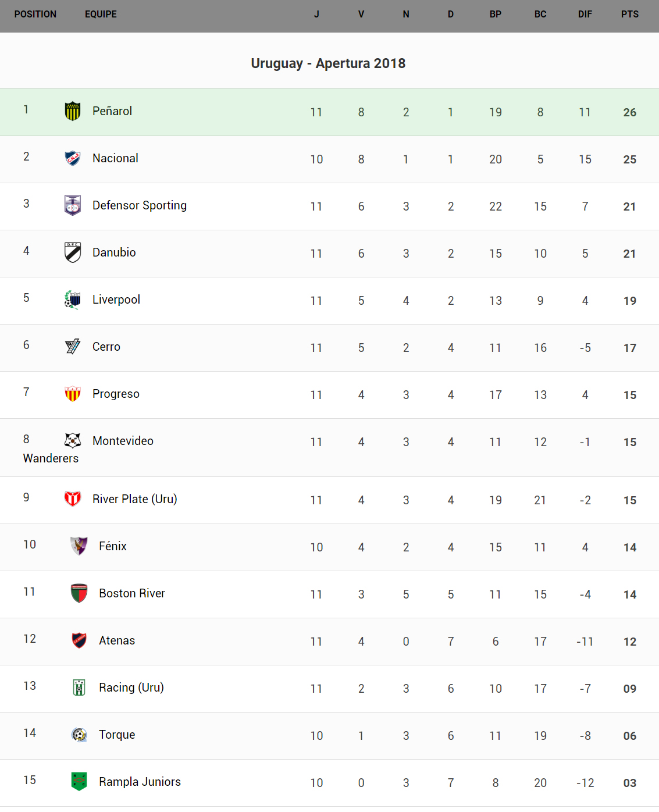The width and height of the screenshot is (659, 812).
Task: Select the Racing (Uru) team name
Action: point(131,688)
